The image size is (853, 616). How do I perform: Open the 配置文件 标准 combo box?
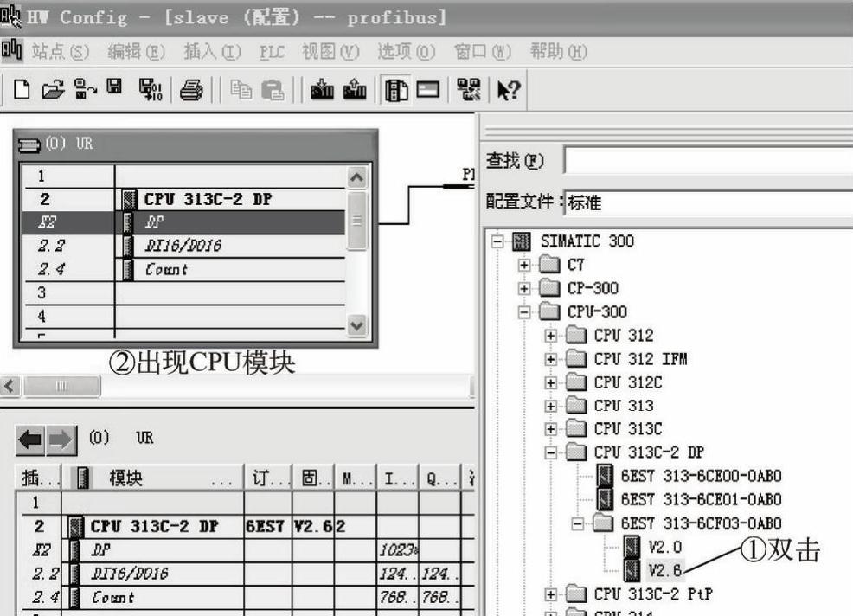click(709, 202)
